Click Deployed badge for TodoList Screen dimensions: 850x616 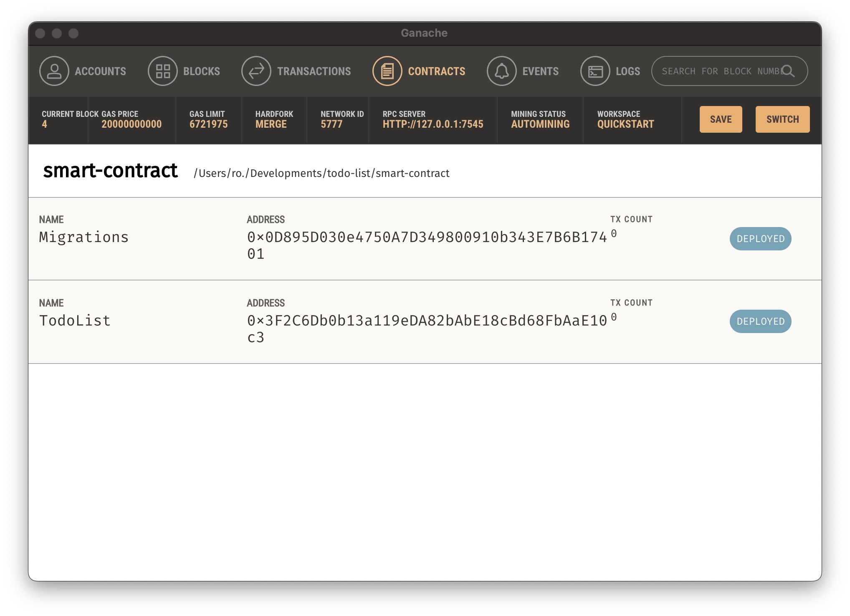(x=760, y=321)
